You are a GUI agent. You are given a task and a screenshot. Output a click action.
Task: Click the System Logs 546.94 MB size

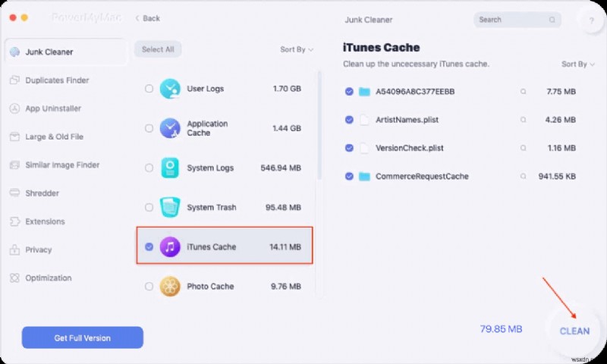coord(281,168)
